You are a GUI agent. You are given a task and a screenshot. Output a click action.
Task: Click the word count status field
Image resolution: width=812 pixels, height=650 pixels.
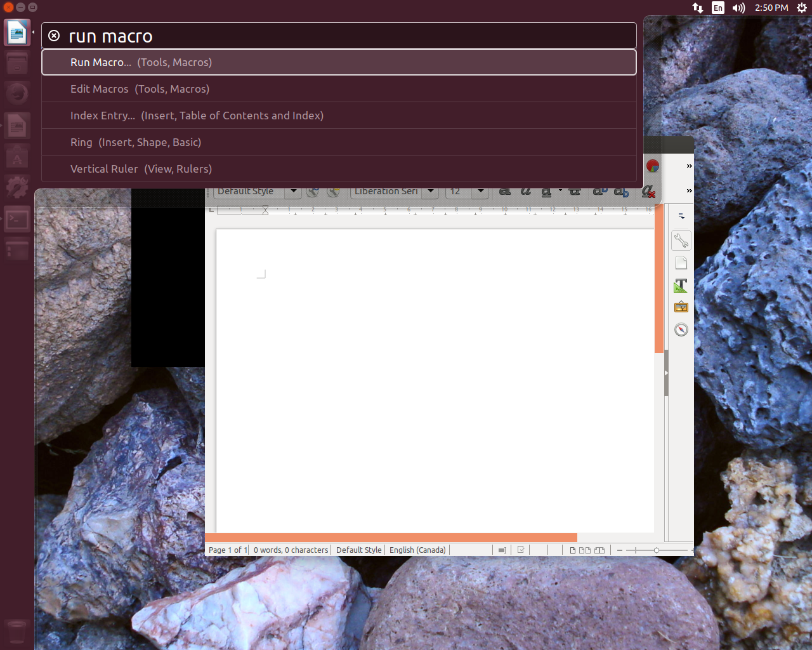click(291, 550)
